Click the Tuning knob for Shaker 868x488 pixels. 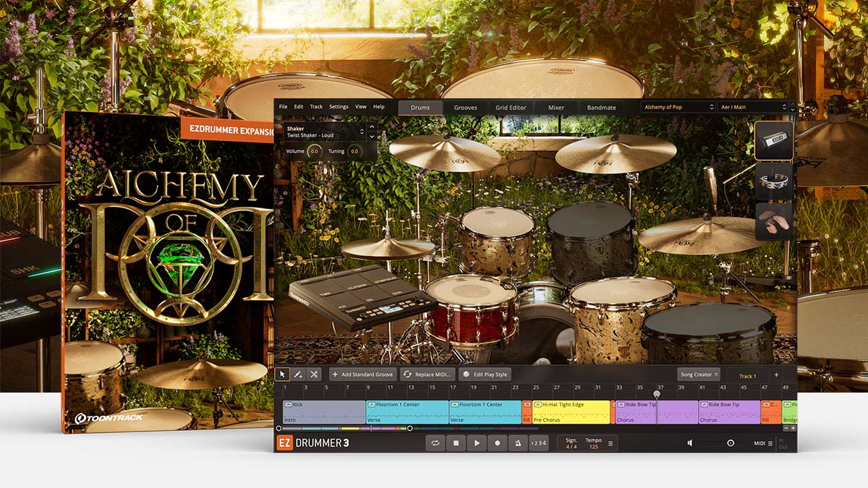[354, 151]
